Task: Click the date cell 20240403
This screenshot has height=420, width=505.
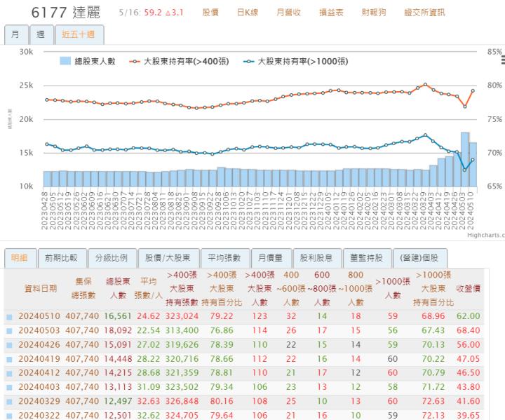Action: pyautogui.click(x=39, y=387)
